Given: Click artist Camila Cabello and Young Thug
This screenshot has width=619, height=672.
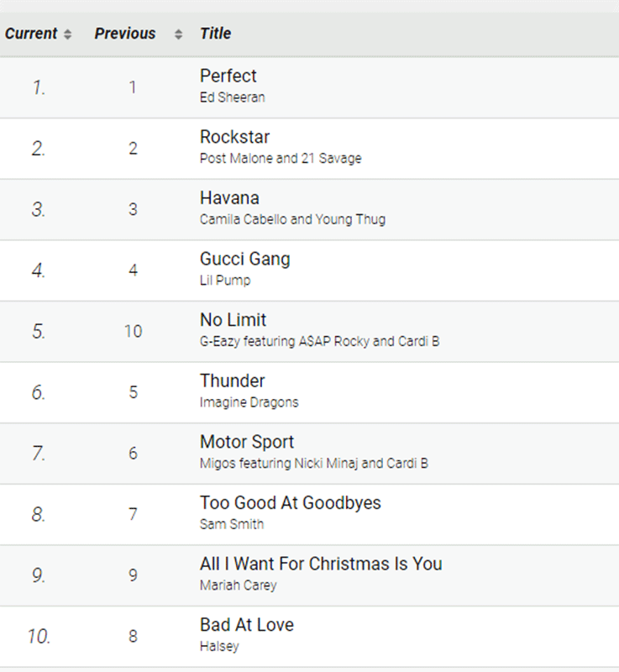Looking at the screenshot, I should [292, 219].
